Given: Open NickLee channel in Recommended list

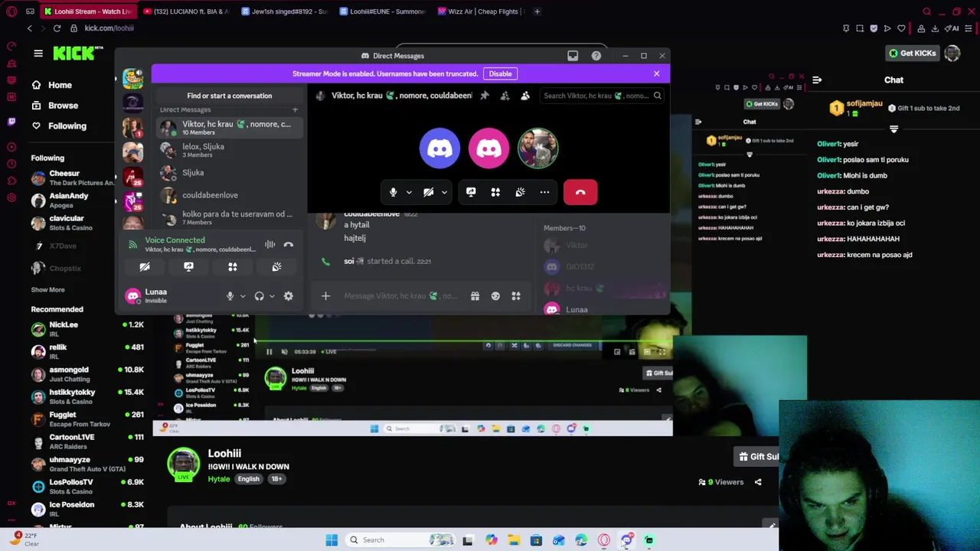Looking at the screenshot, I should point(87,328).
